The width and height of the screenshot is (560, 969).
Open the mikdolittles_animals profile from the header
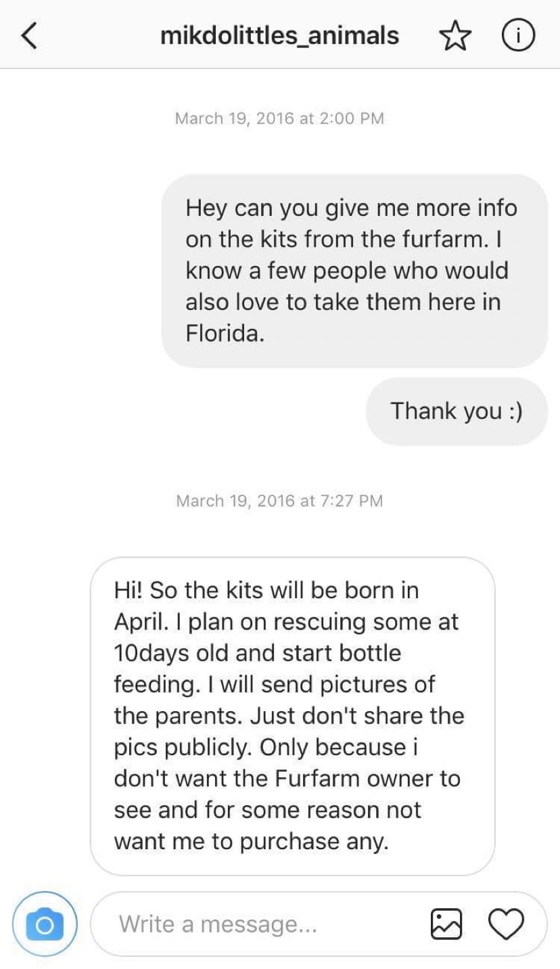(x=279, y=35)
